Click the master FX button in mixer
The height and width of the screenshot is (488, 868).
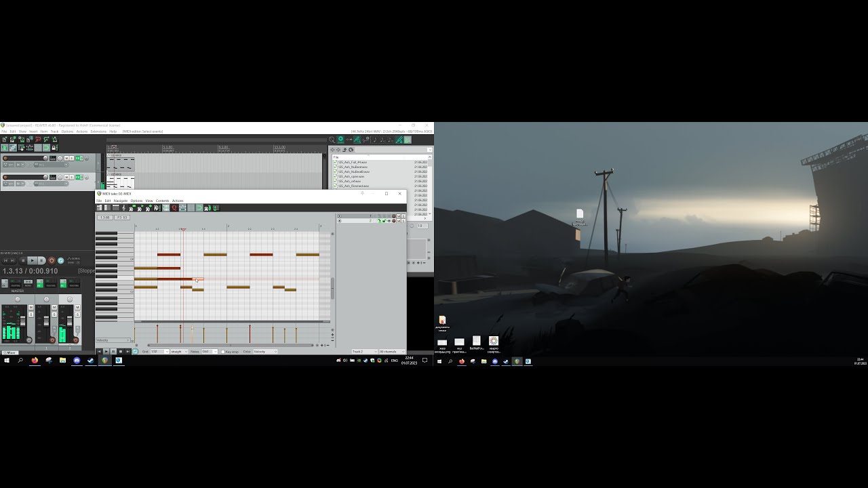(5, 283)
